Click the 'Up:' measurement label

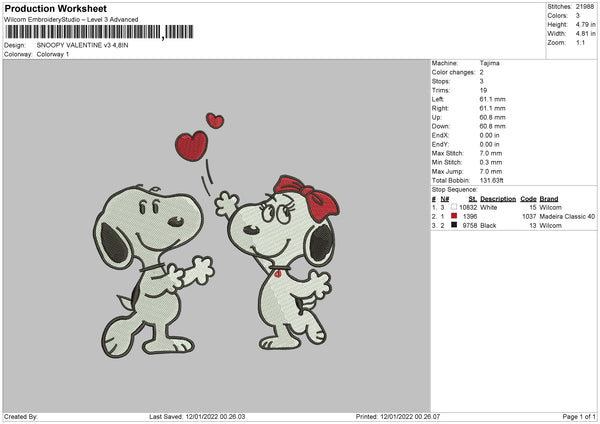click(437, 117)
